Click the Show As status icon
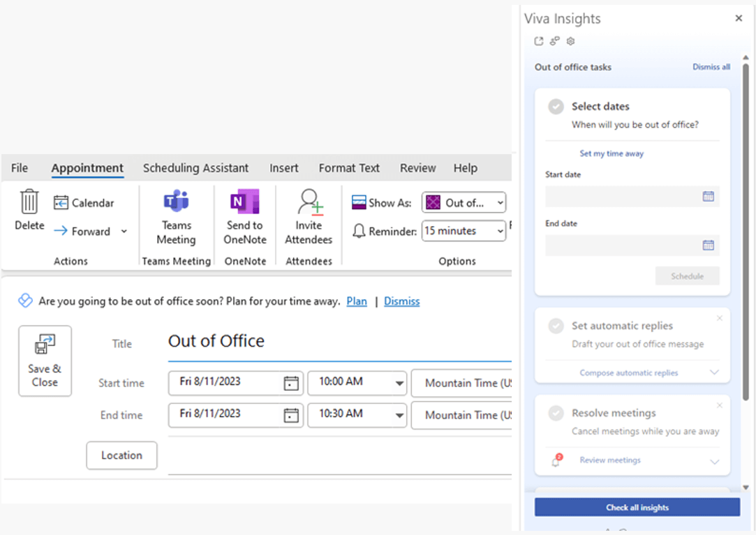 [359, 202]
